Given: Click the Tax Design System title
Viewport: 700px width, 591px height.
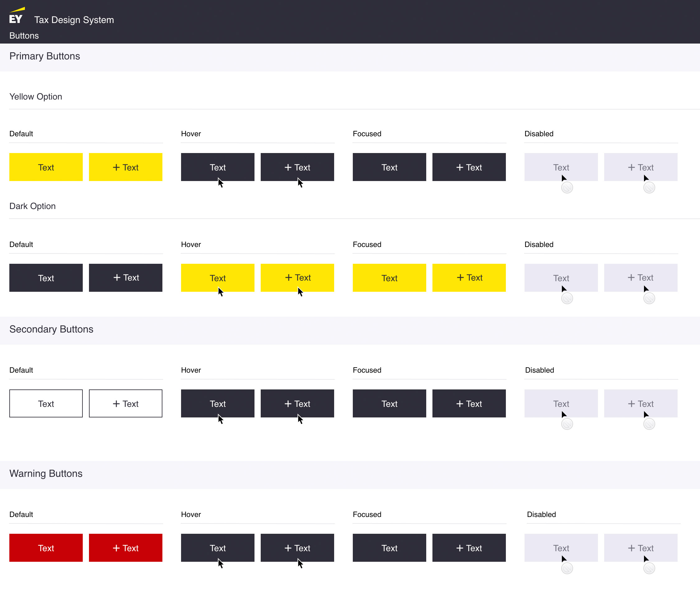Looking at the screenshot, I should tap(74, 20).
